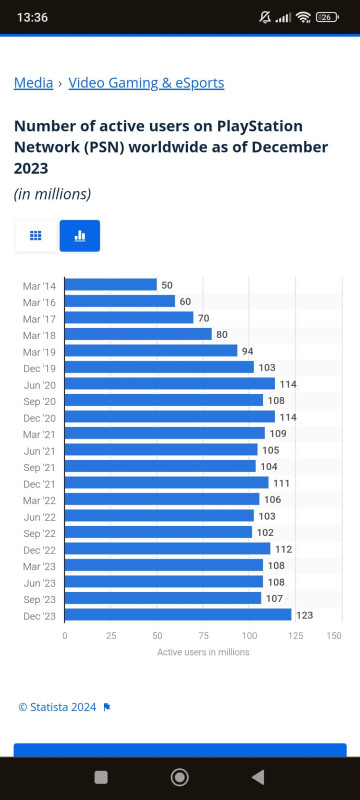Screen dimensions: 360x800
Task: Tap the blue button at page bottom
Action: 180,750
